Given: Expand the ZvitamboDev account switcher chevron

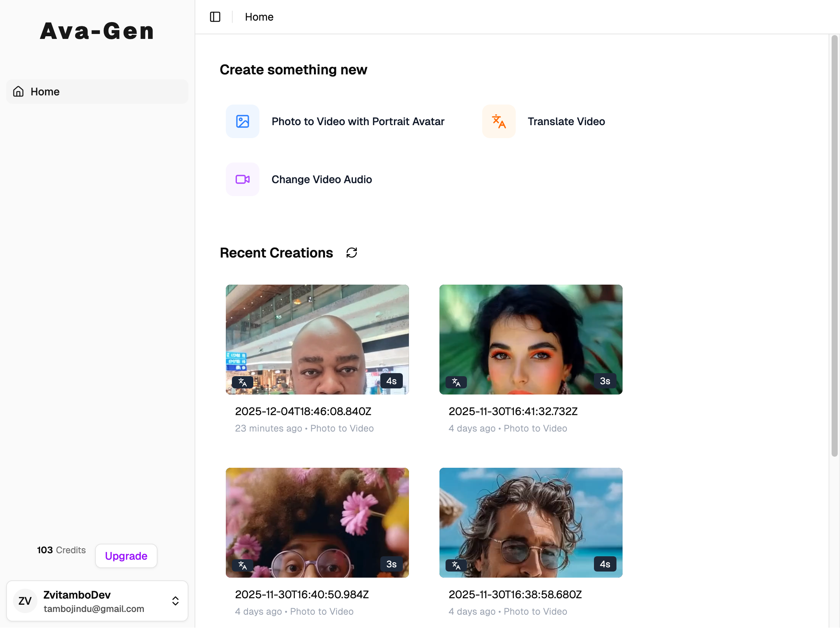Looking at the screenshot, I should pos(175,601).
